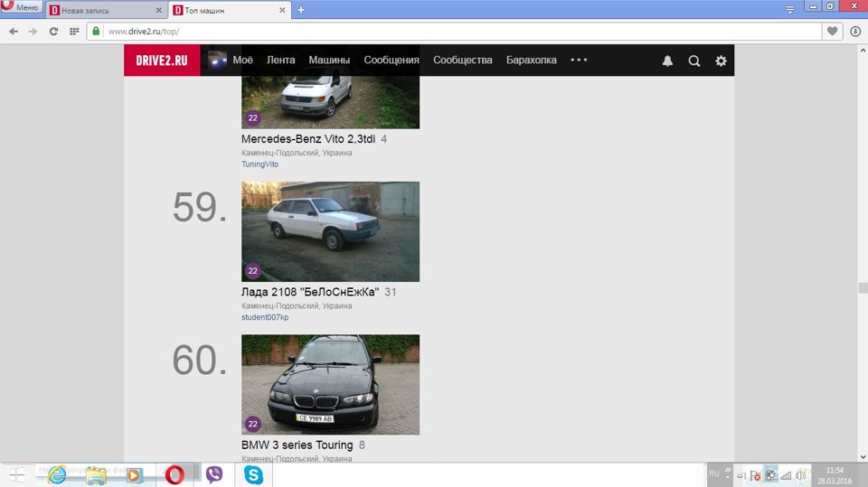Image resolution: width=868 pixels, height=487 pixels.
Task: Click rank number 59.
Action: [x=200, y=208]
